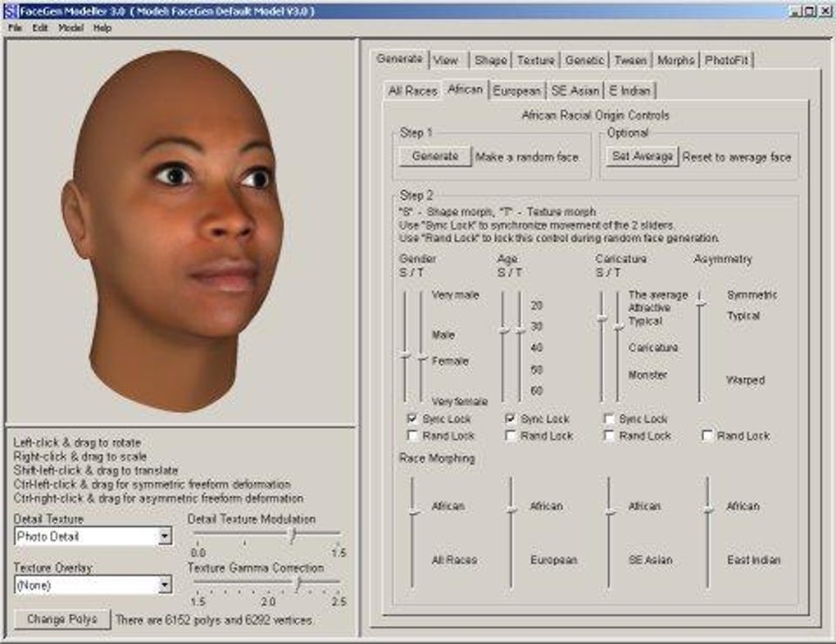This screenshot has width=836, height=644.
Task: Select the Generate tab
Action: [x=400, y=59]
